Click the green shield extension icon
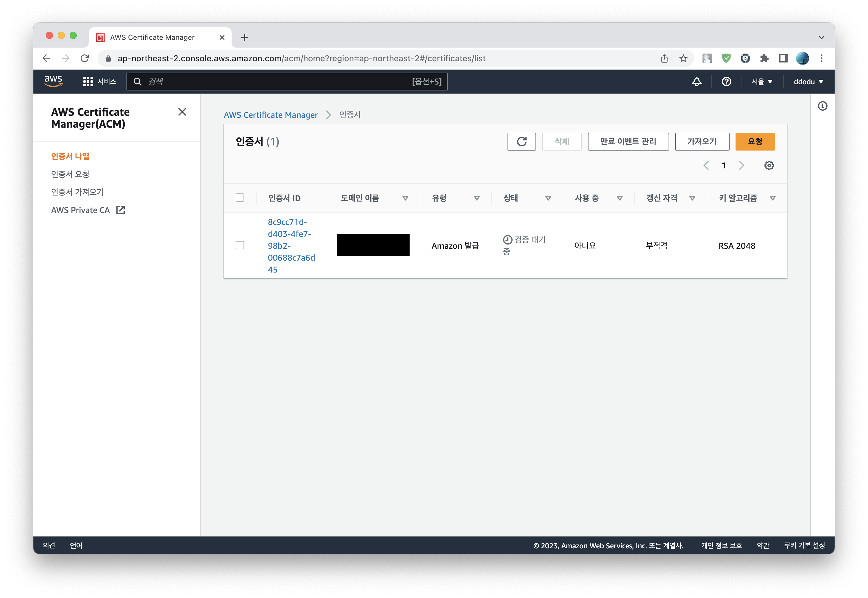 pyautogui.click(x=726, y=58)
